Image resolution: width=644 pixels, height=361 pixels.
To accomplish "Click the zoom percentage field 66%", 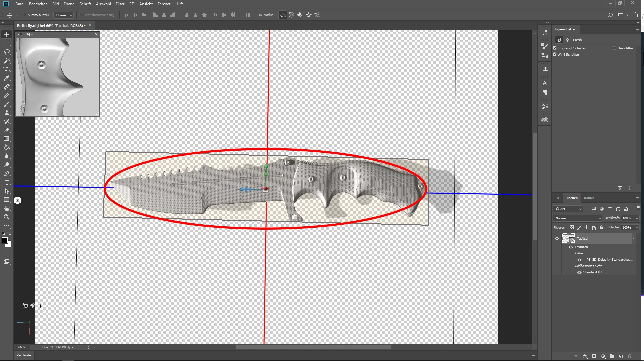I will [x=22, y=347].
